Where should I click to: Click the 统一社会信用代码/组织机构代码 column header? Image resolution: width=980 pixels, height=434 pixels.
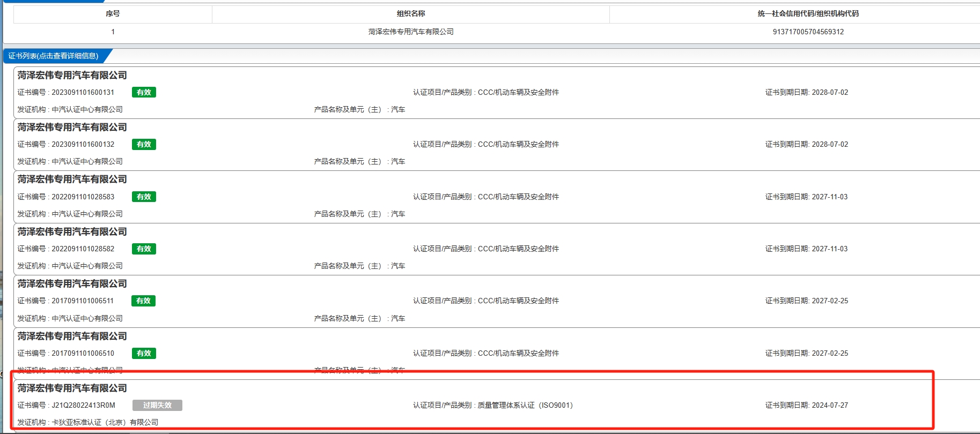coord(808,14)
